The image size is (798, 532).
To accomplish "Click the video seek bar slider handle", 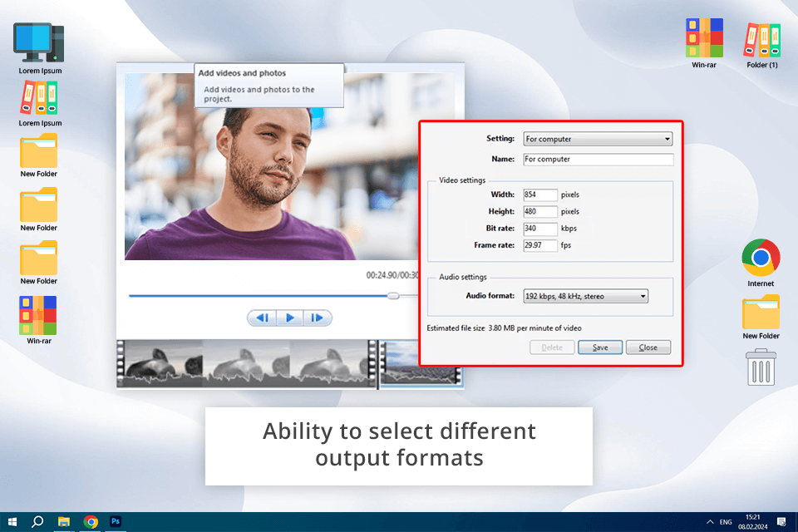I will tap(393, 296).
